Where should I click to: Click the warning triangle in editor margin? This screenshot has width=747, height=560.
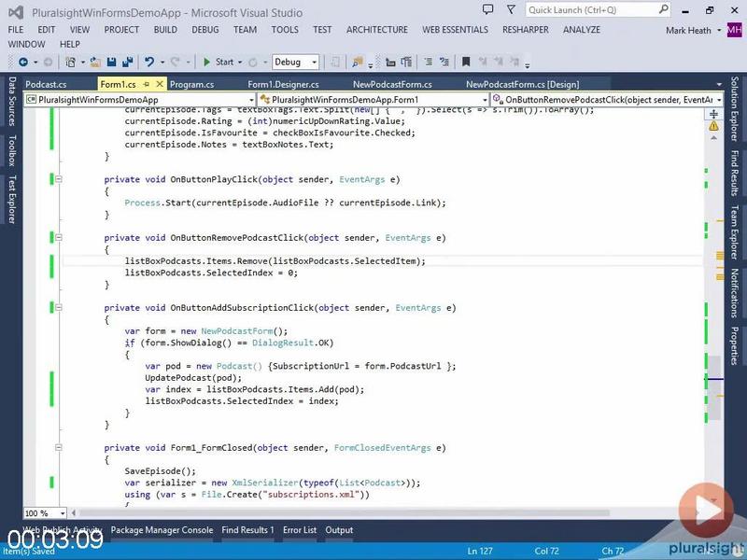713,126
